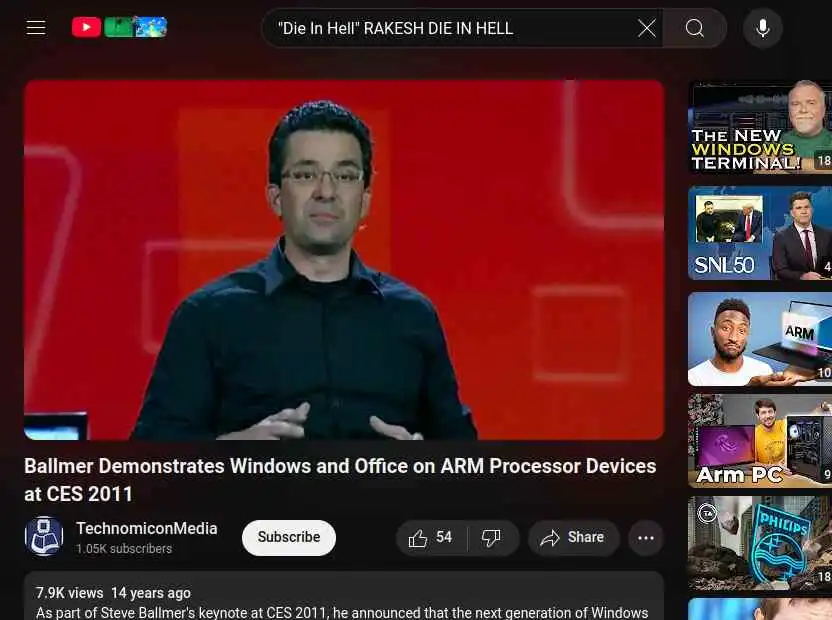Open the TechnomiconMedia channel avatar
This screenshot has width=832, height=620.
44,536
